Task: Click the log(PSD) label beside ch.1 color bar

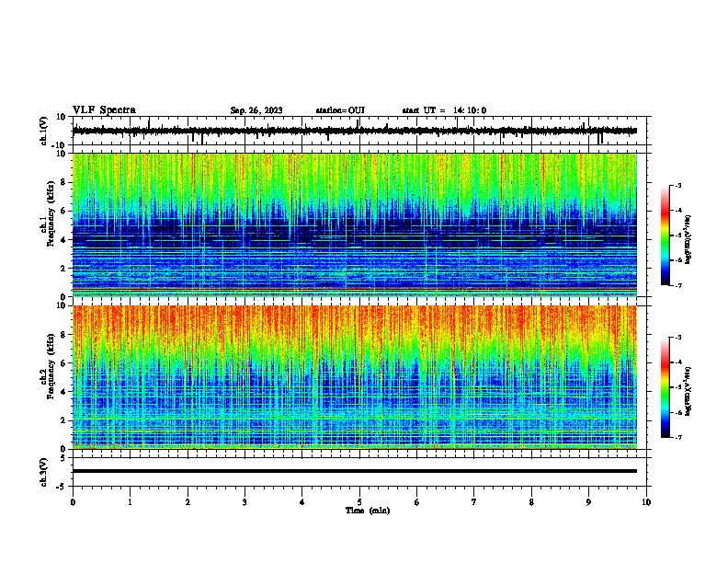Action: click(688, 240)
